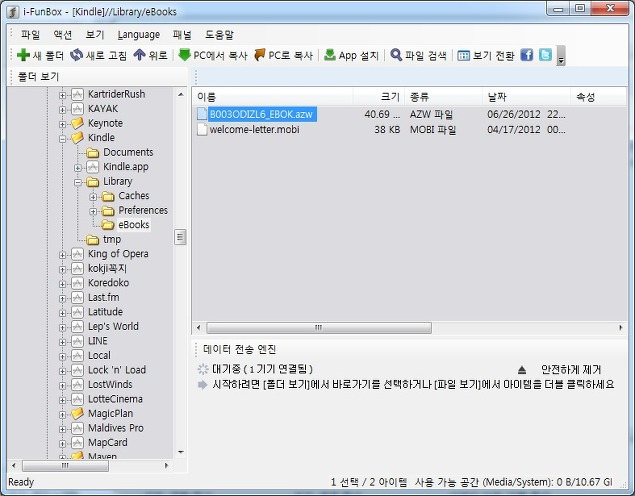
Task: Click the Keynote folder icon
Action: pos(77,123)
